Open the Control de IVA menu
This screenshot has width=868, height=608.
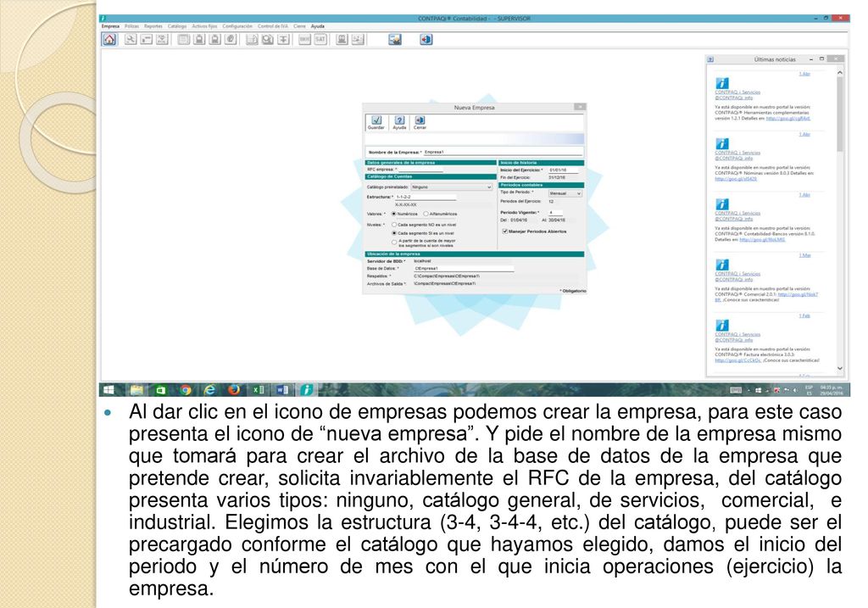pos(273,26)
